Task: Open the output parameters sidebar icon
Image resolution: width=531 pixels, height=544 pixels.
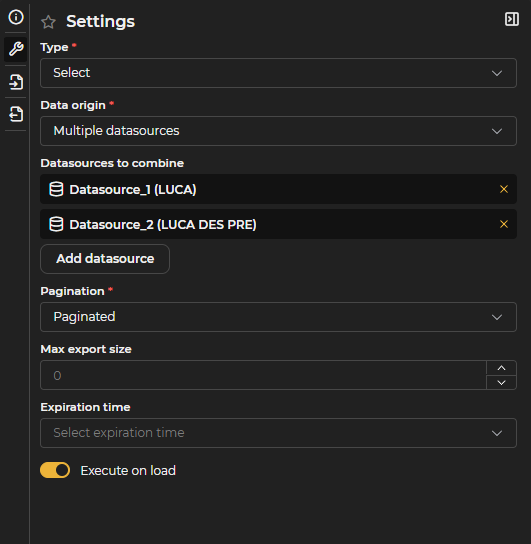Action: coord(16,114)
